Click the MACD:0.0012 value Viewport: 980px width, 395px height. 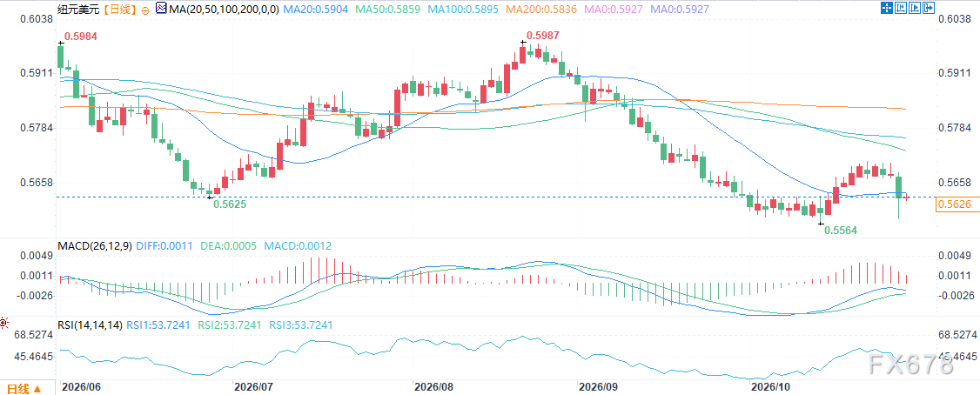[299, 246]
